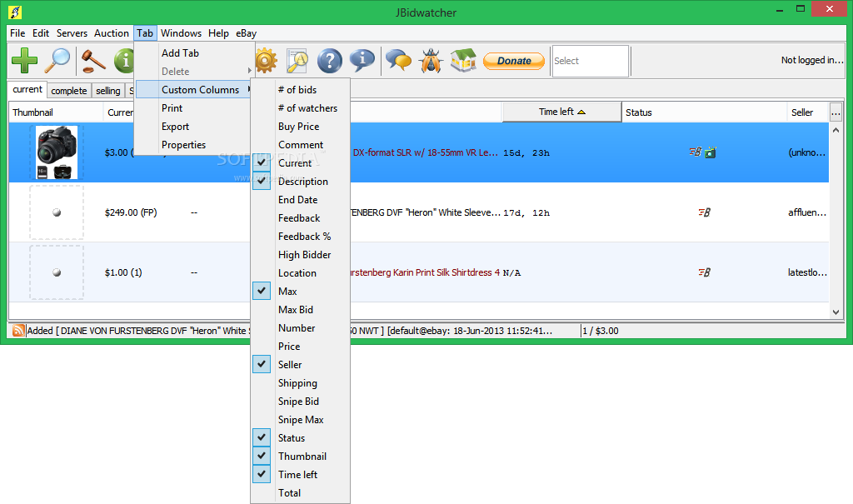Switch to the complete tab
The image size is (853, 504).
pyautogui.click(x=69, y=91)
